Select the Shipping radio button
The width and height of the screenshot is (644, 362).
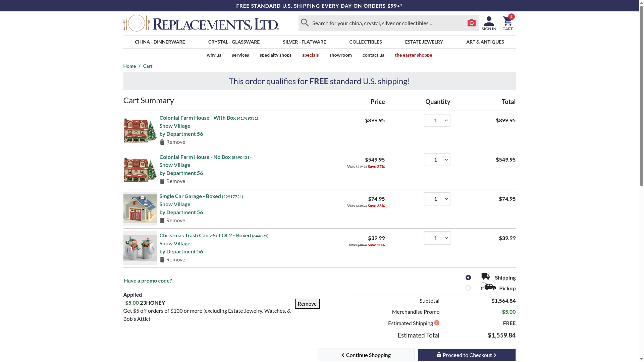(x=468, y=278)
